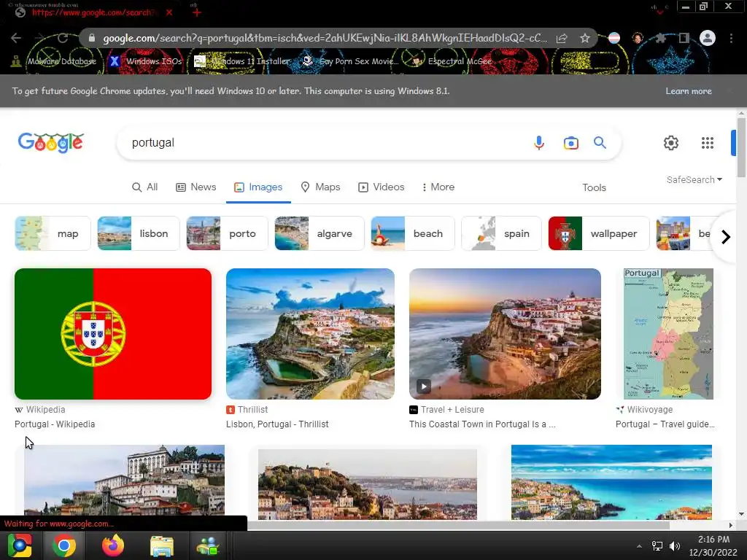Switch to the Maps tab
This screenshot has height=560, width=747.
click(321, 187)
